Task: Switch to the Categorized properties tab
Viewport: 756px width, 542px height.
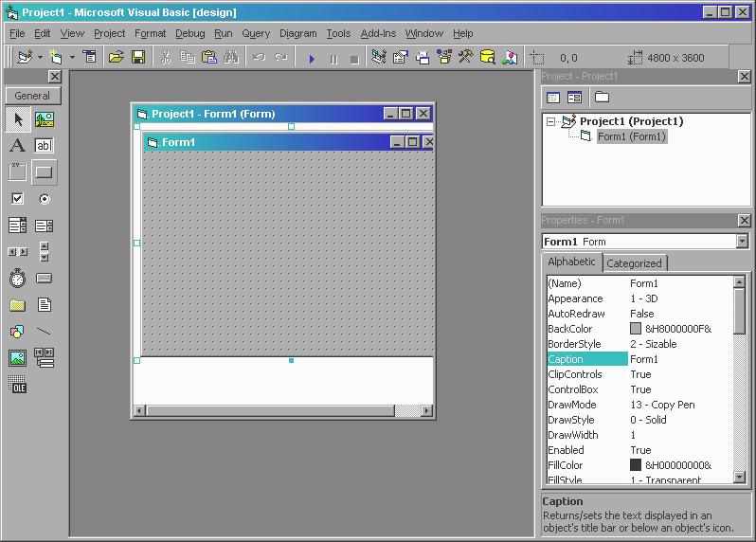Action: pyautogui.click(x=634, y=263)
